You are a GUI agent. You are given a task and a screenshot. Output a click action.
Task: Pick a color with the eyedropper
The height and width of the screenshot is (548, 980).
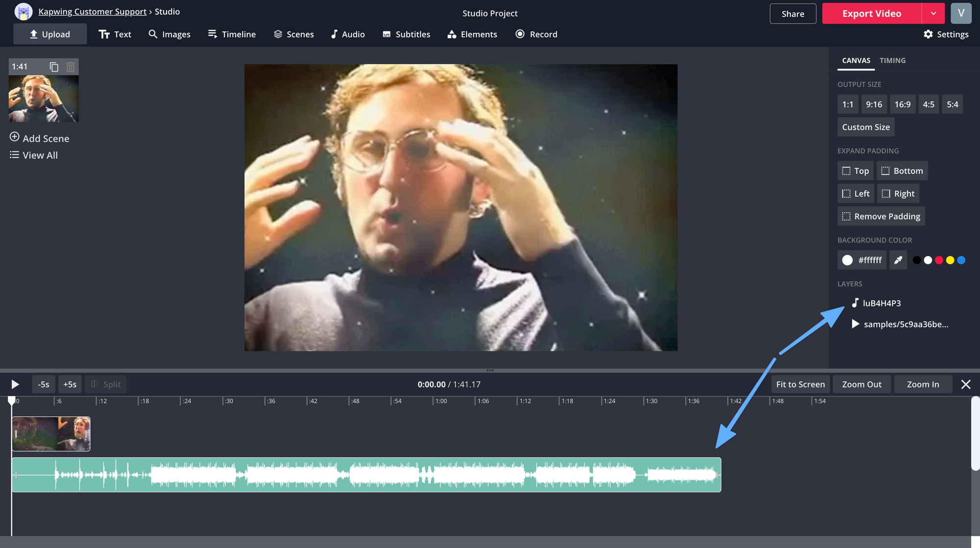(x=898, y=260)
